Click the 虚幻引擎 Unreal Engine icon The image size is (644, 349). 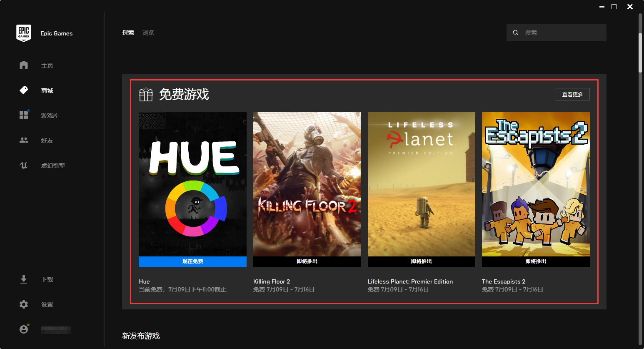pyautogui.click(x=24, y=165)
